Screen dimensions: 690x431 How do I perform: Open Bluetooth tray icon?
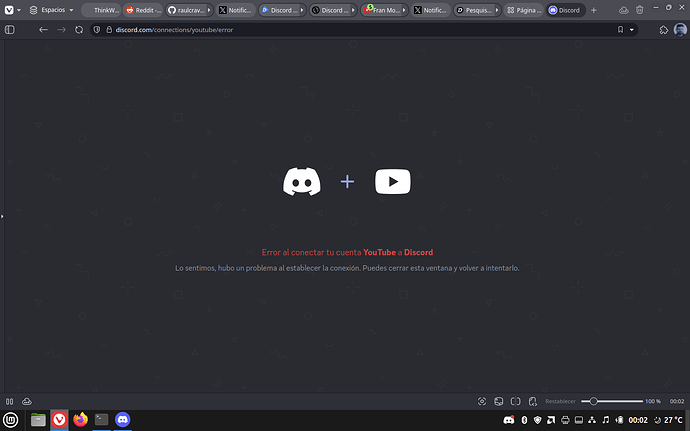pos(524,420)
